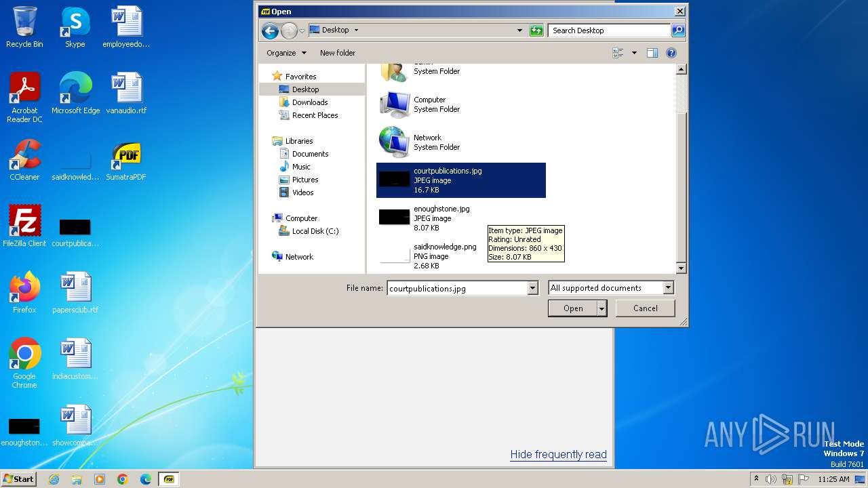Click the Start button
The width and height of the screenshot is (868, 488).
tap(18, 479)
